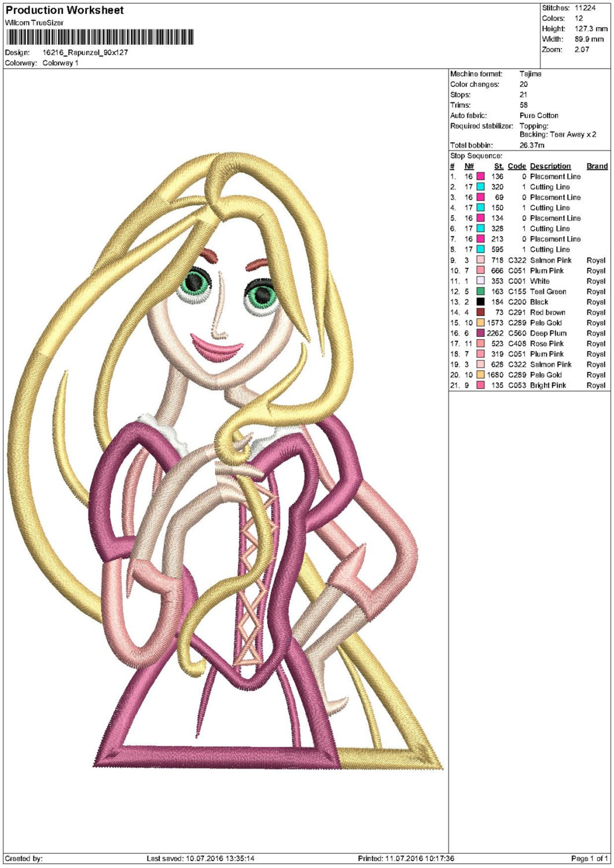Click the Stitches value '11224'

coord(585,8)
